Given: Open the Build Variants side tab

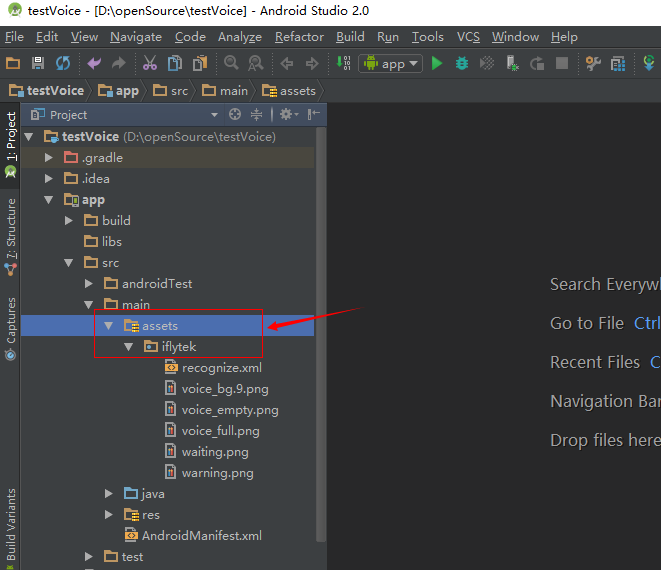Looking at the screenshot, I should tap(11, 528).
